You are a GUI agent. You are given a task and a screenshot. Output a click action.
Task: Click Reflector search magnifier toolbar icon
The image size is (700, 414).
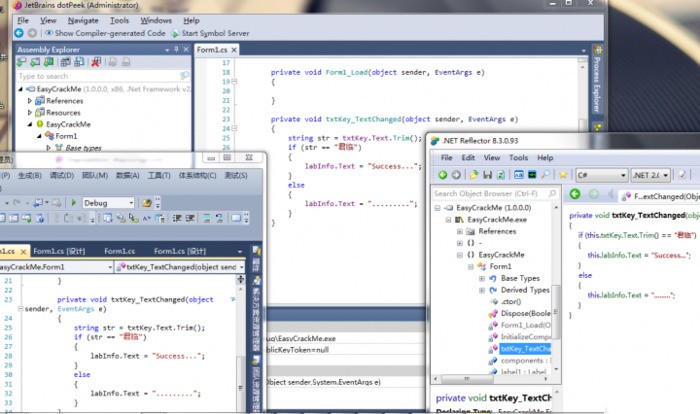point(545,175)
